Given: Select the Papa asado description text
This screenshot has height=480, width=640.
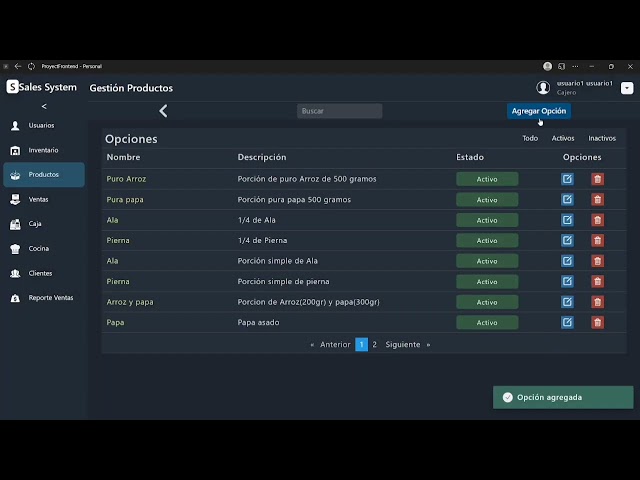Looking at the screenshot, I should [258, 322].
